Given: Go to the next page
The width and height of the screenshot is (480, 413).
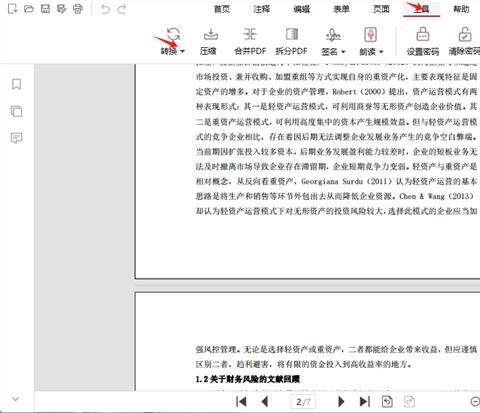Looking at the screenshot, I should pyautogui.click(x=341, y=401).
